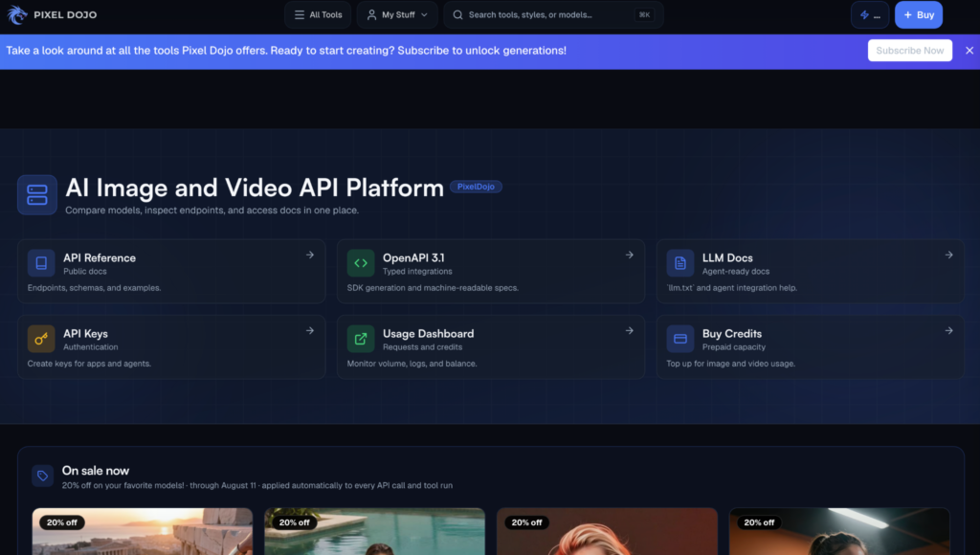Click the arrow on API Keys card

pos(310,331)
